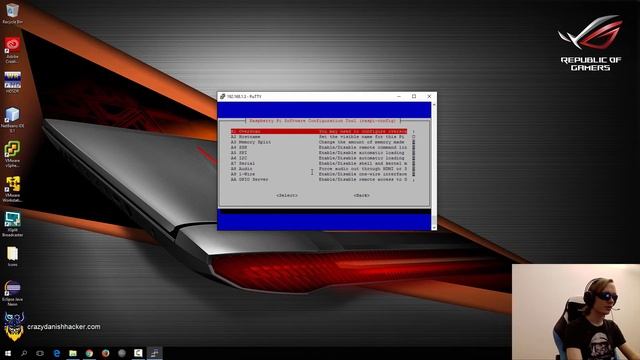This screenshot has height=360, width=640.
Task: Open the Icons folder on desktop
Action: click(12, 256)
